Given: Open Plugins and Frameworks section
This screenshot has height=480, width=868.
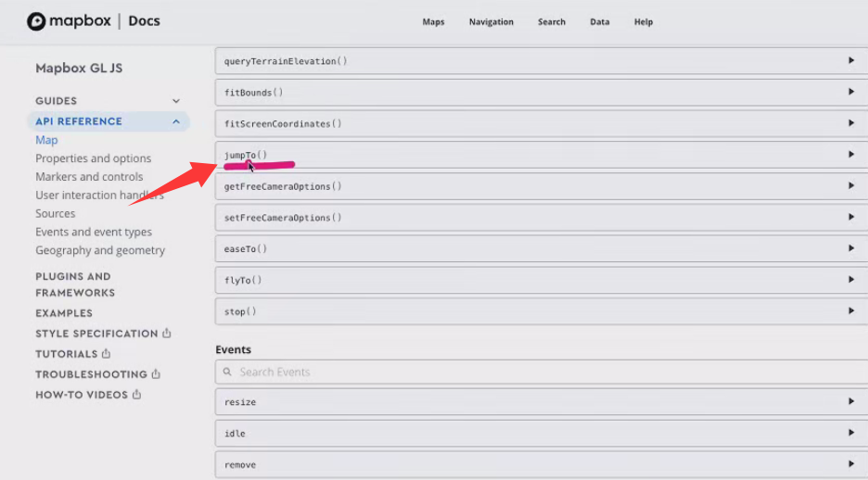Looking at the screenshot, I should (75, 284).
